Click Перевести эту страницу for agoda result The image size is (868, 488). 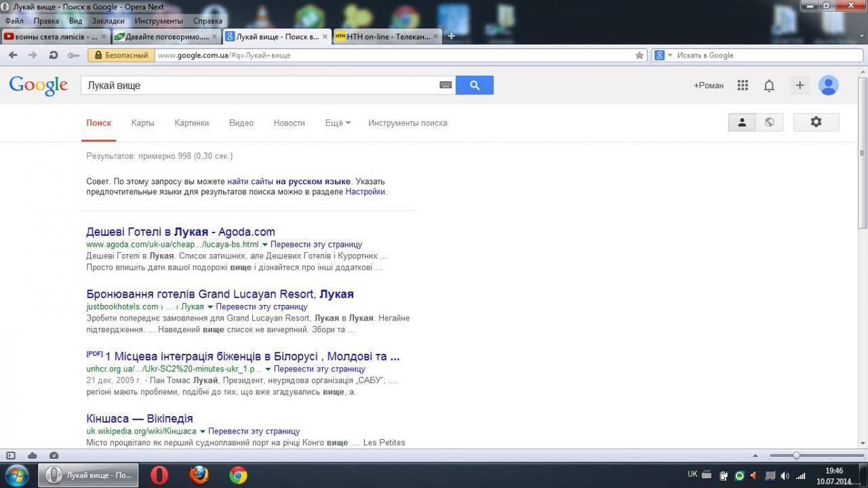[316, 245]
